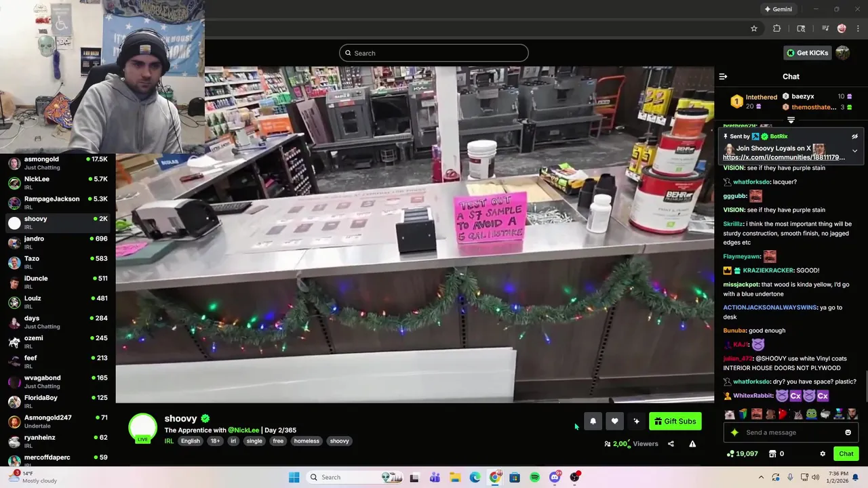Open Task View on the taskbar
The image size is (868, 488).
(x=414, y=477)
